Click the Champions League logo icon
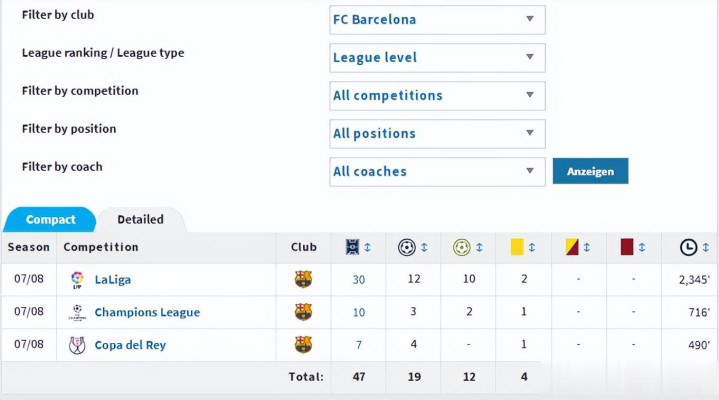 pyautogui.click(x=77, y=312)
